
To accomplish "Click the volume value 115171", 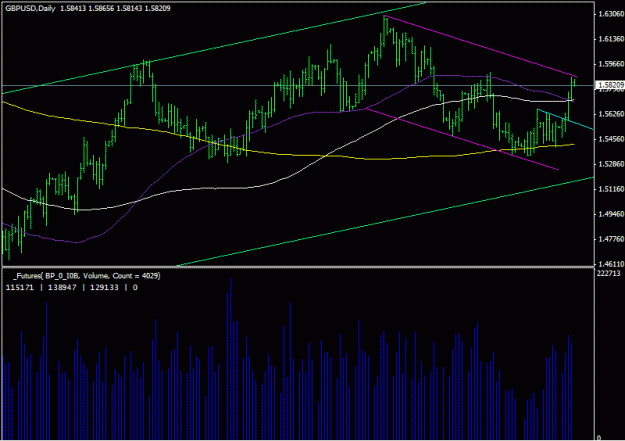I will pos(20,287).
